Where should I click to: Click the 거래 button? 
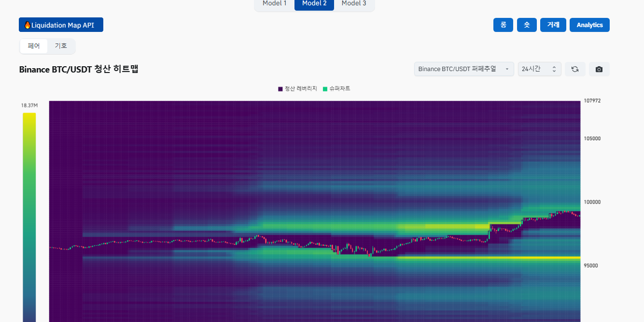pos(553,25)
